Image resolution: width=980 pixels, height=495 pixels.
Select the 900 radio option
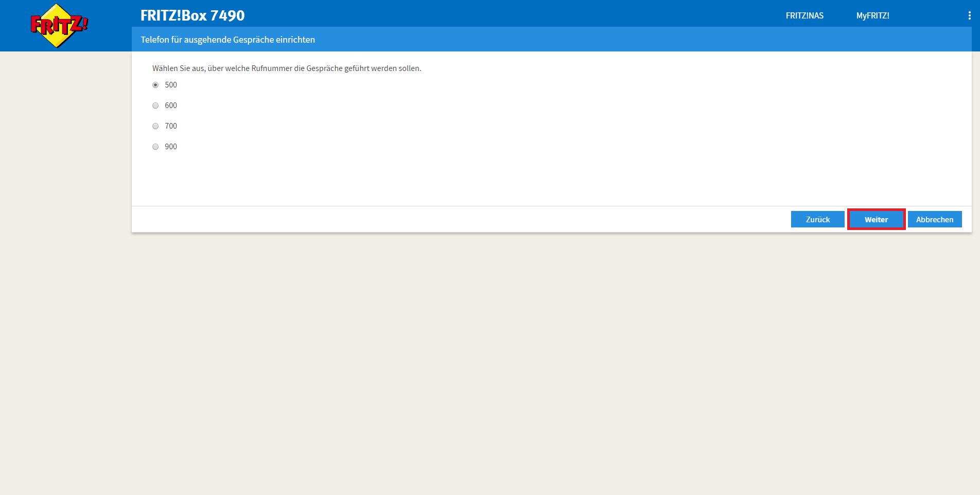155,147
